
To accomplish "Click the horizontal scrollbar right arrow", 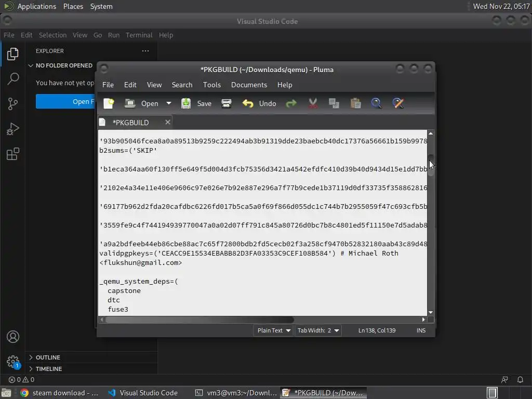I will pyautogui.click(x=423, y=320).
